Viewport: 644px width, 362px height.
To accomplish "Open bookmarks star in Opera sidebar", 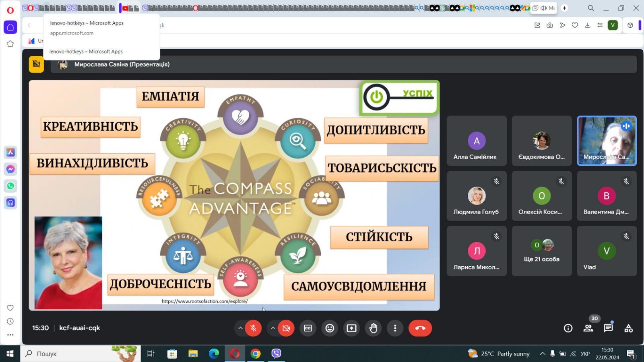I will 10,44.
